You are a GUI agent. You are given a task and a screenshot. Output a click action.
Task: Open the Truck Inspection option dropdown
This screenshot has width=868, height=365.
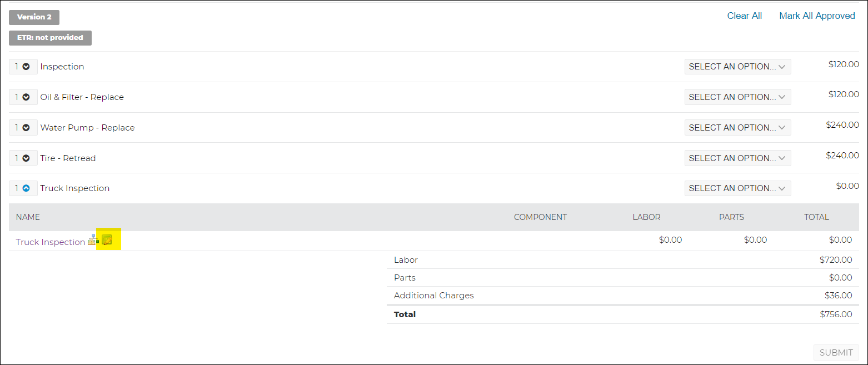tap(737, 188)
